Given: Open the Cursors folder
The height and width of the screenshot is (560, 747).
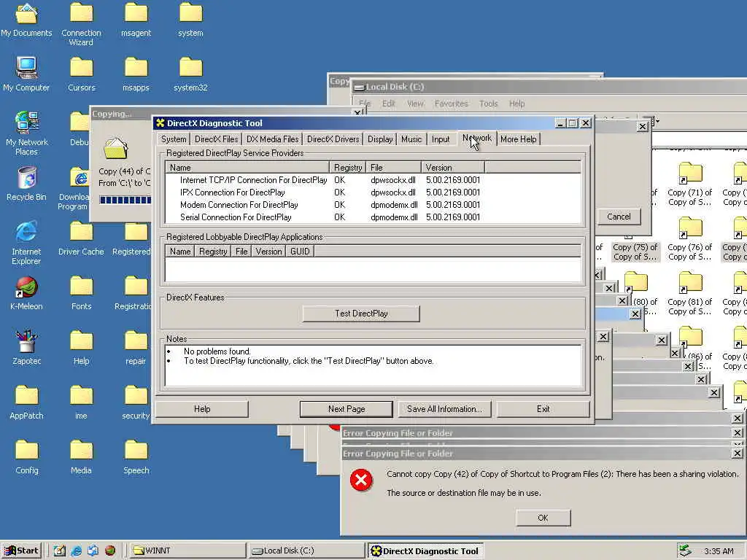Looking at the screenshot, I should (82, 74).
